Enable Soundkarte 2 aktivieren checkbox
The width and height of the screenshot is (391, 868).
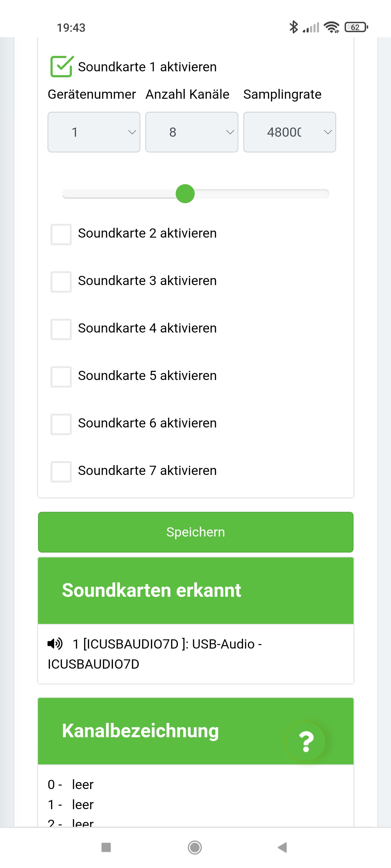coord(61,234)
